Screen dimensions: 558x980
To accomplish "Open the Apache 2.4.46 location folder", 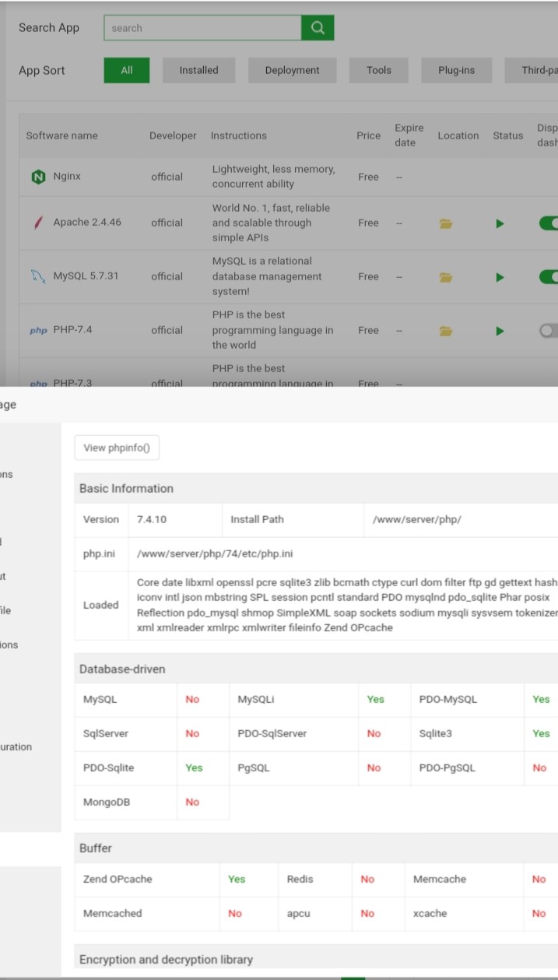I will [446, 223].
